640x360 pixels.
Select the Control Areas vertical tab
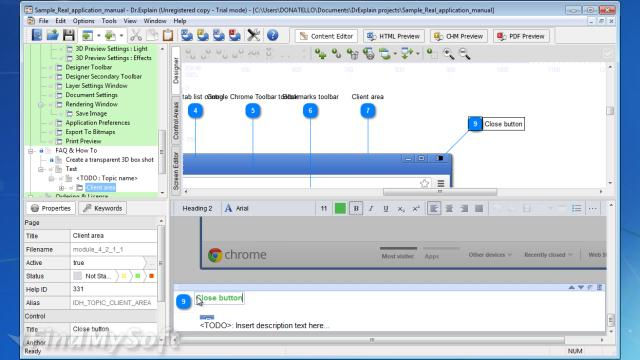[176, 120]
